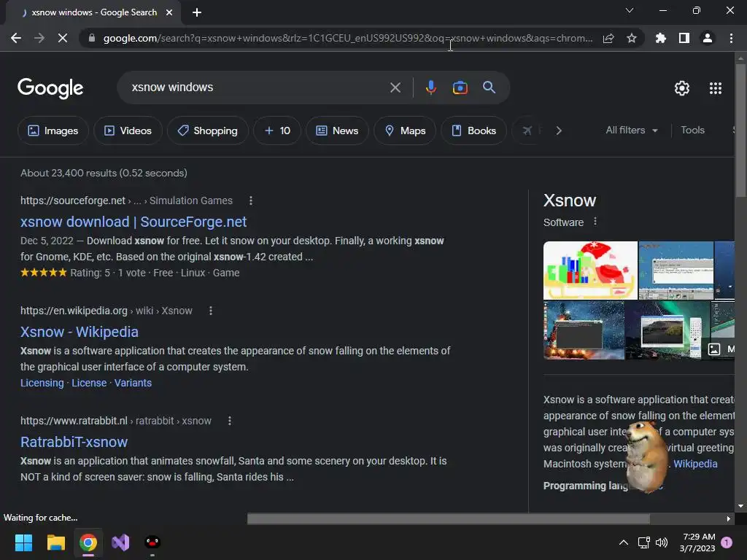Image resolution: width=747 pixels, height=560 pixels.
Task: Click the search text input field
Action: point(258,87)
